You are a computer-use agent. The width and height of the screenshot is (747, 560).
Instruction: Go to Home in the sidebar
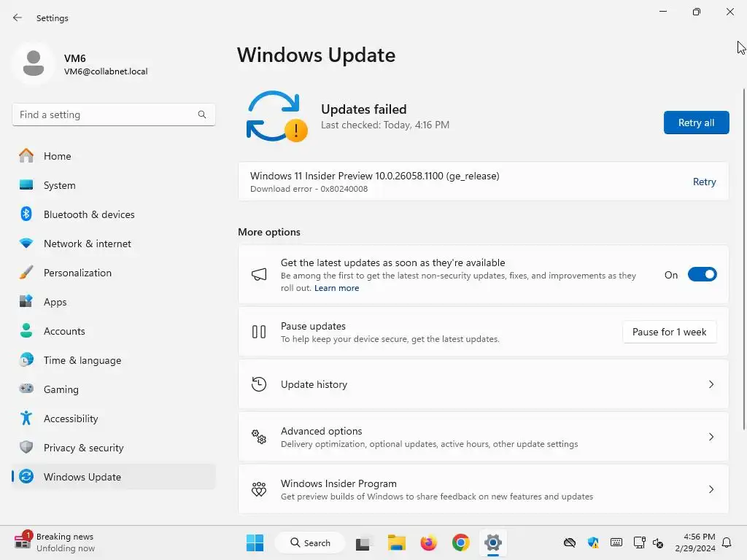click(x=113, y=156)
